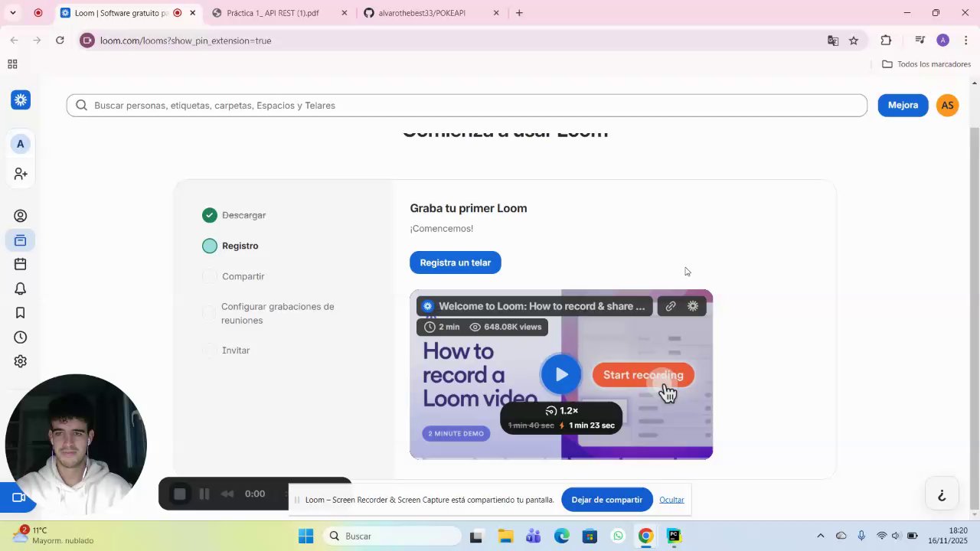This screenshot has height=551, width=980.
Task: Open the settings gear in sidebar
Action: pos(21,361)
